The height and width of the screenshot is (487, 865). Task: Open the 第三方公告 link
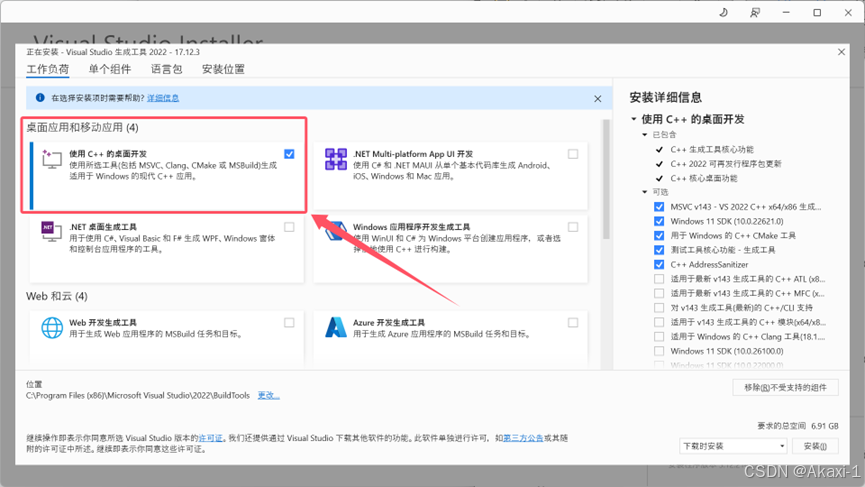pos(524,438)
